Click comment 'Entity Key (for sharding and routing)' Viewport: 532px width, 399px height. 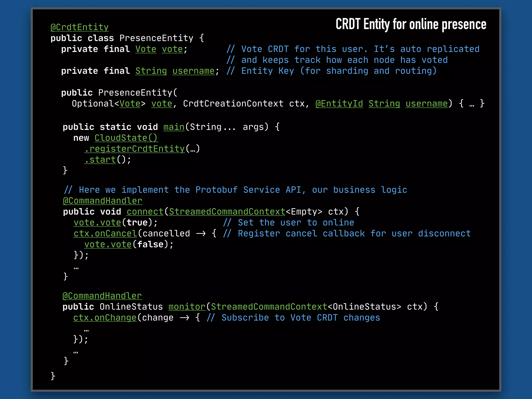point(331,71)
